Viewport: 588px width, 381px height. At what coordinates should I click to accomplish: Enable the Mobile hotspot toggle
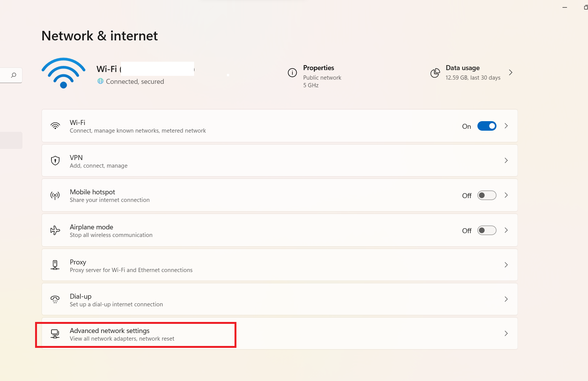487,195
